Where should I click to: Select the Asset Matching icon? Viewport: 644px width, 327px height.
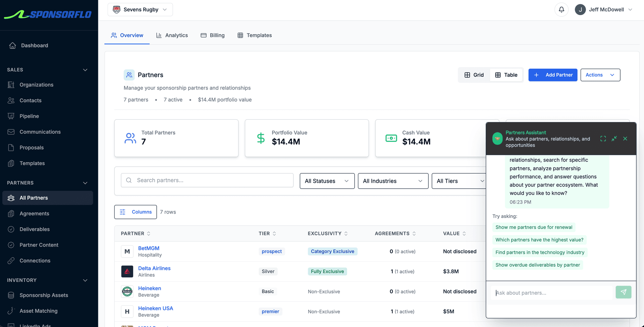pyautogui.click(x=11, y=311)
